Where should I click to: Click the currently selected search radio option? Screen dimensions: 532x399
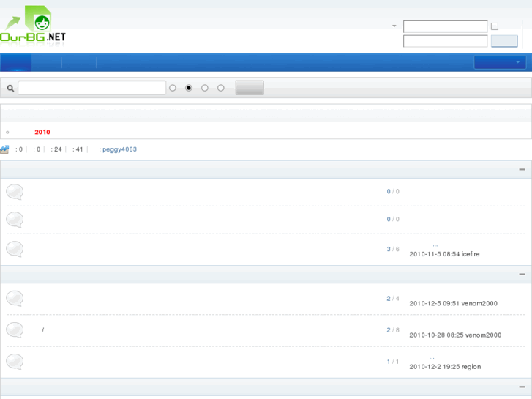[x=189, y=88]
